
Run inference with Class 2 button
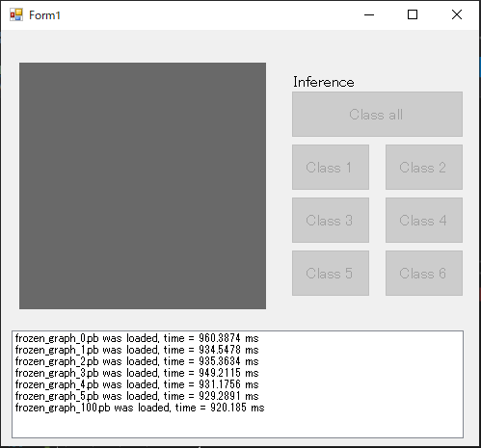coord(424,167)
